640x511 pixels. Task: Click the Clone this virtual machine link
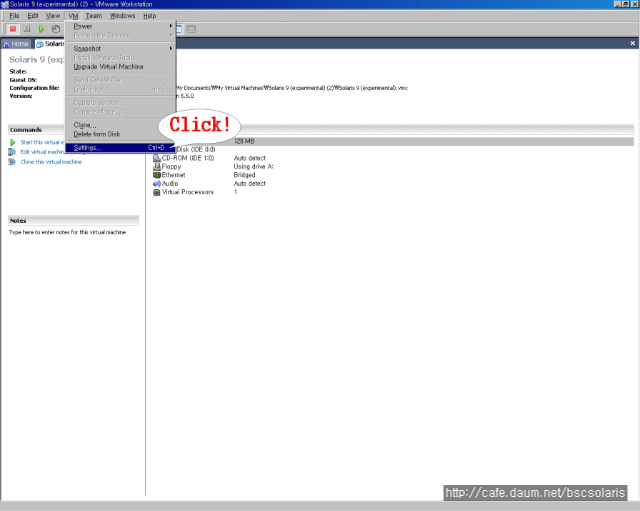tap(51, 162)
